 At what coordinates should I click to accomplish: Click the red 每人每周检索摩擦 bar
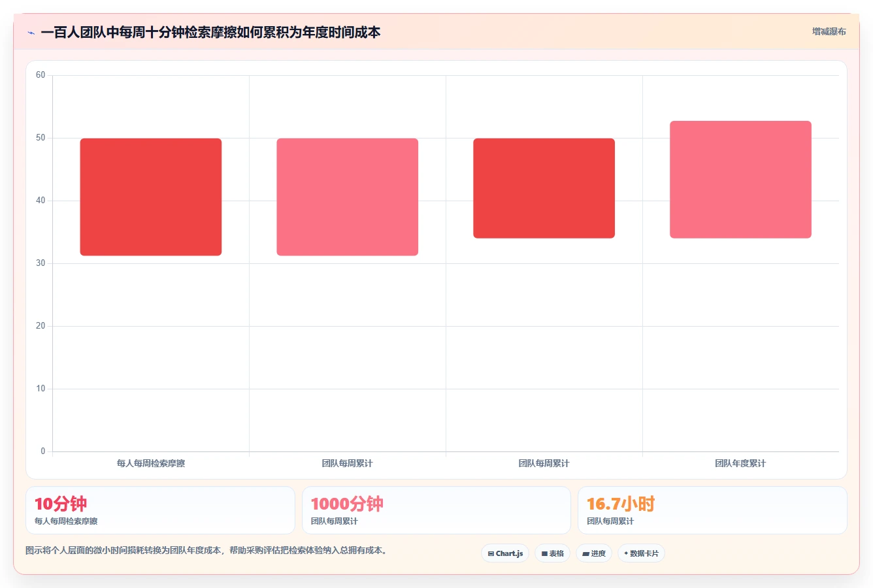151,197
